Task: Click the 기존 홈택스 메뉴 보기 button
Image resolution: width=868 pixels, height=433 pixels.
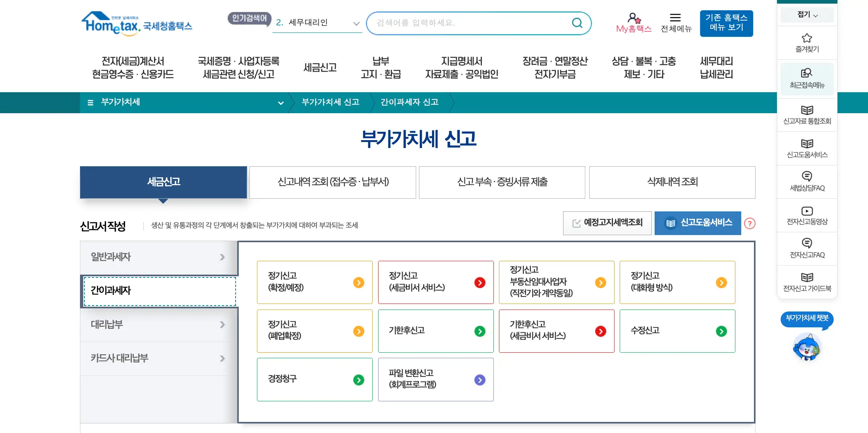Action: [726, 23]
